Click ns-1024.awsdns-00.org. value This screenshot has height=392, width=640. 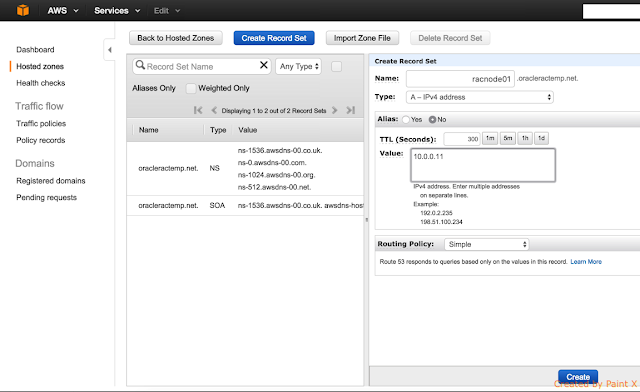pyautogui.click(x=276, y=175)
